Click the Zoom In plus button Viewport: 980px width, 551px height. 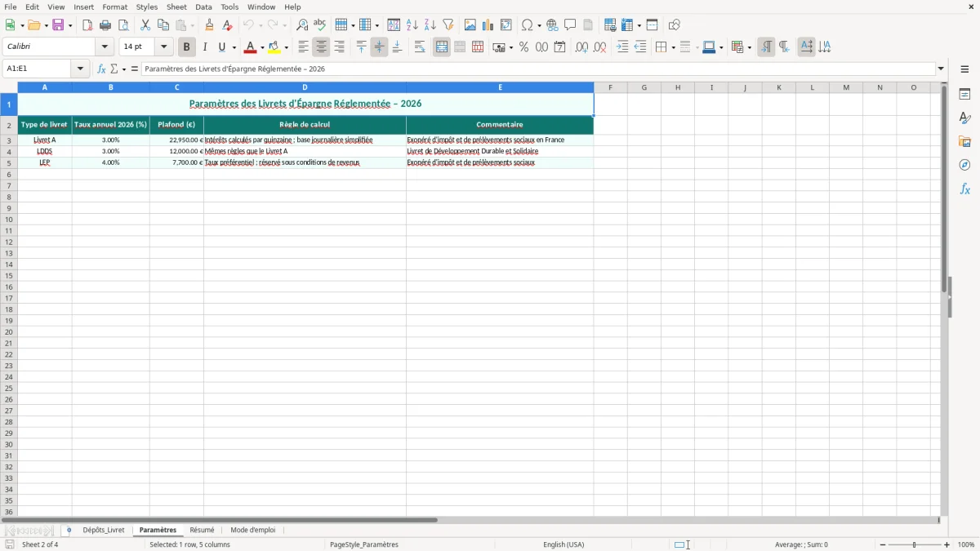pyautogui.click(x=947, y=544)
